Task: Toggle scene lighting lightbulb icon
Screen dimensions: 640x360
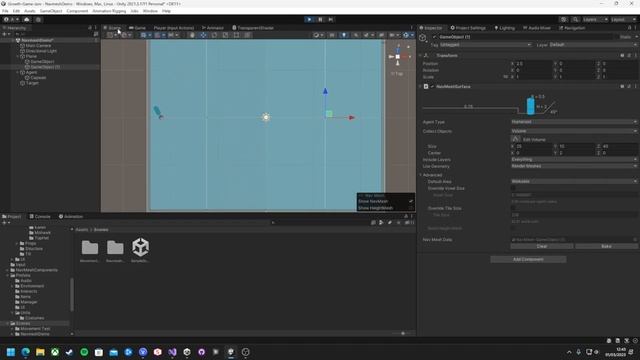Action: click(344, 35)
